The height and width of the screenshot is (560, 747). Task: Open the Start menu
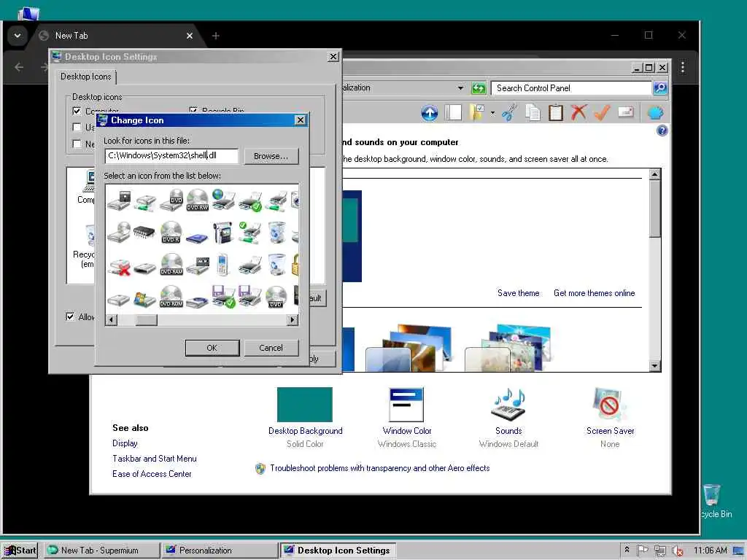20,551
